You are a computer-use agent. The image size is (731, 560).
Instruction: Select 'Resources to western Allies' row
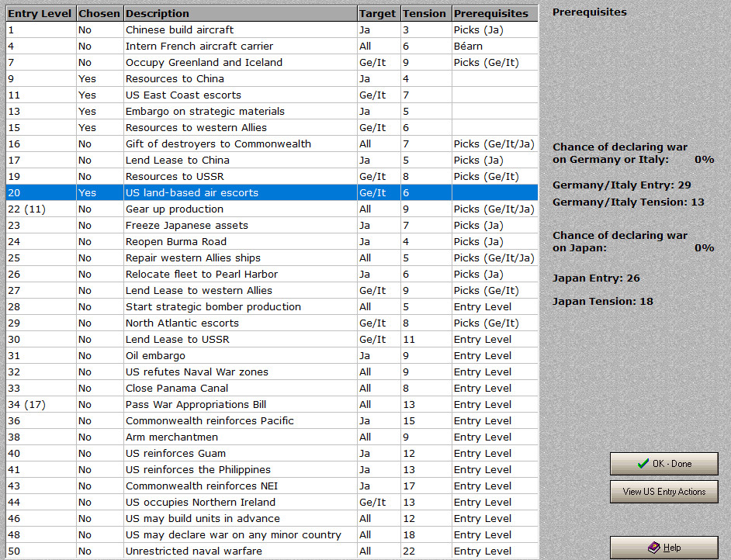click(272, 128)
